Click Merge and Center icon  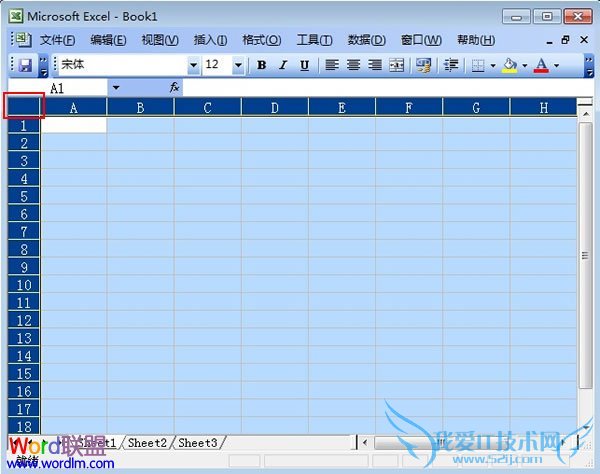pos(396,65)
